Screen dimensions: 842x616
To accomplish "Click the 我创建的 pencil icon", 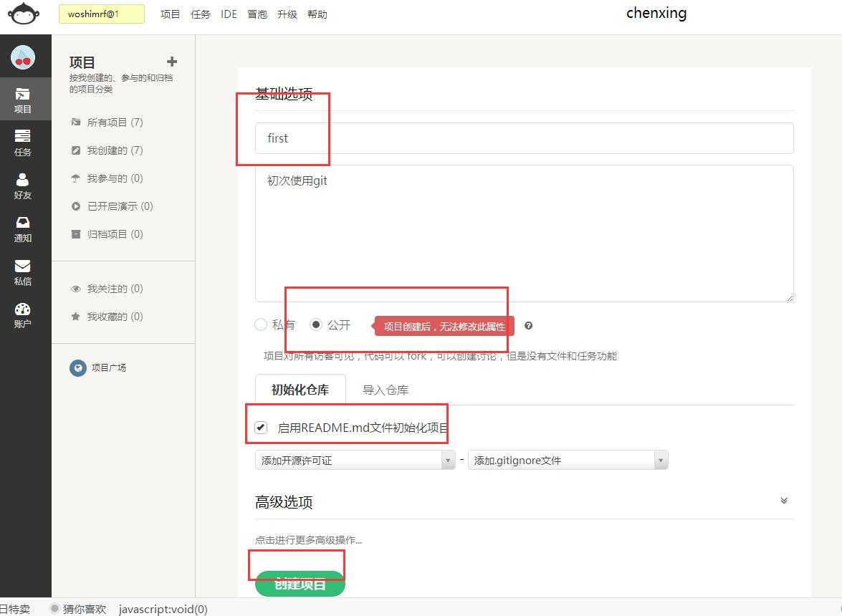I will click(76, 150).
